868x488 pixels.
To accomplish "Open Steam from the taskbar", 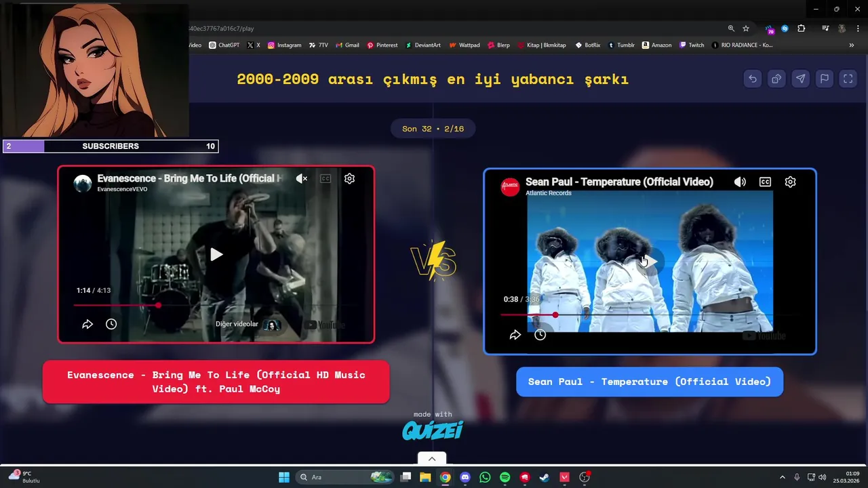I will click(x=545, y=477).
